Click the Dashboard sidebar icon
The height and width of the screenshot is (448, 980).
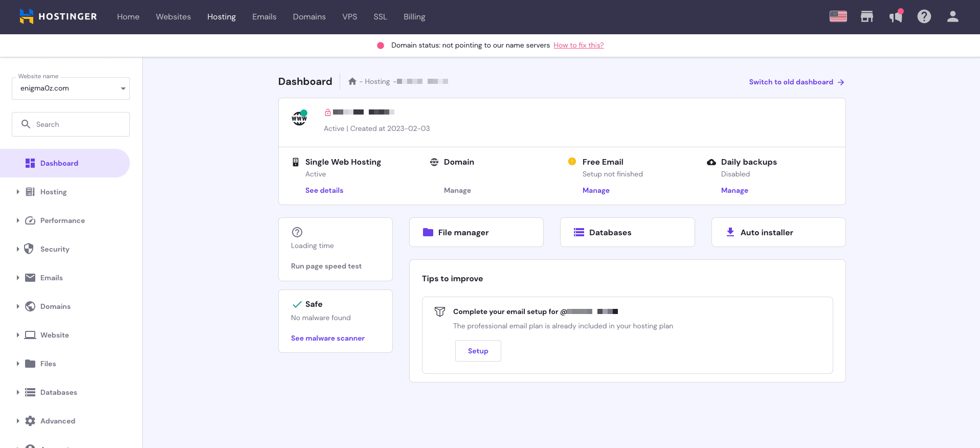[x=30, y=163]
